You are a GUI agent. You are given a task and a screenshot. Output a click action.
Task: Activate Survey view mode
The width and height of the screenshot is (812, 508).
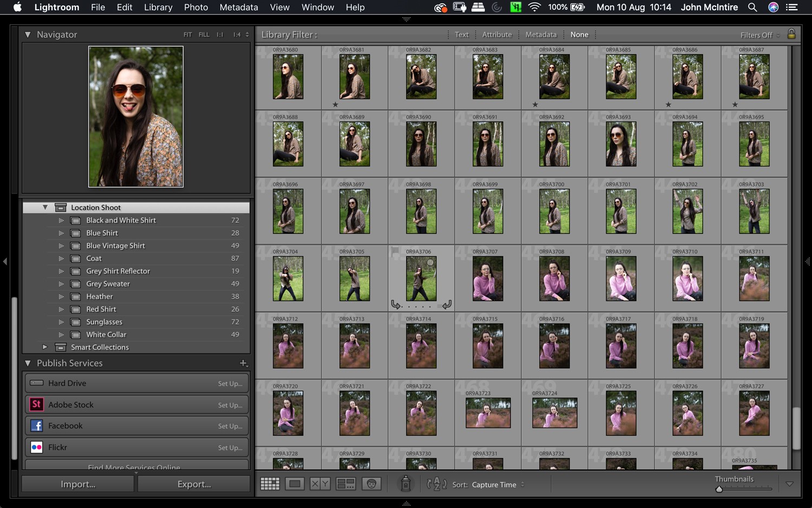tap(345, 483)
